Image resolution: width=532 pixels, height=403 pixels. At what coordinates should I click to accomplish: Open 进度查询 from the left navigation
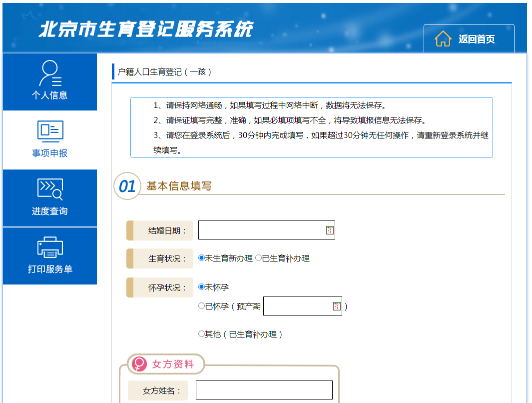(x=49, y=210)
